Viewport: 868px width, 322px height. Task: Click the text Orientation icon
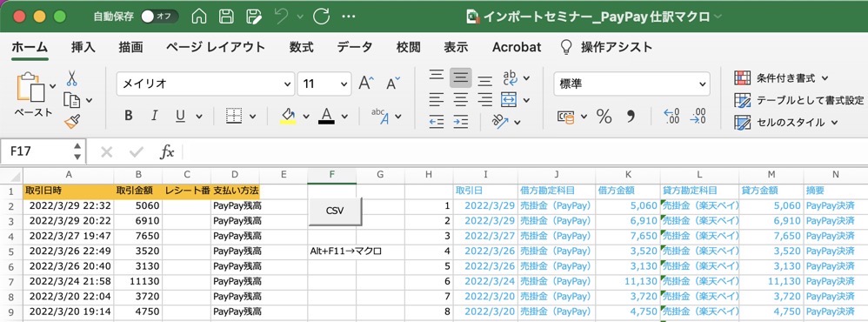[500, 121]
